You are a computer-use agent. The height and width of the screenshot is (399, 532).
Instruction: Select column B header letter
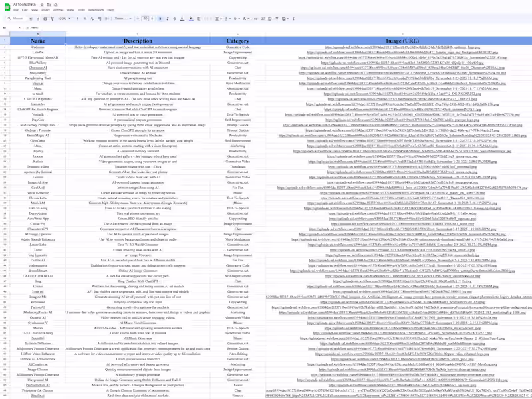click(138, 34)
